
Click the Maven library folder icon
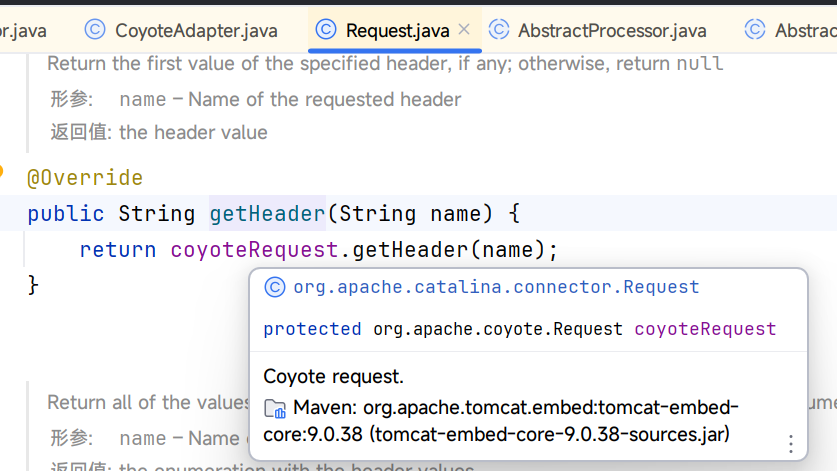click(274, 409)
